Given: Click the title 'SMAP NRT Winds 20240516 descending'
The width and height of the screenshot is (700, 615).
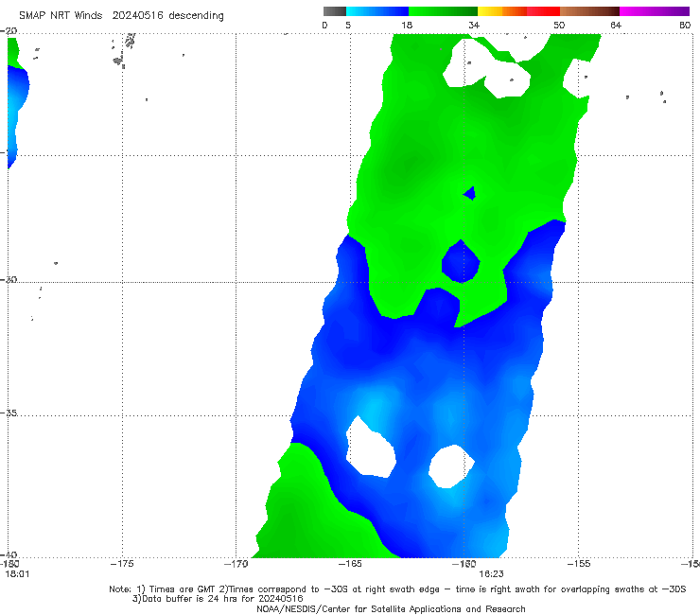Looking at the screenshot, I should (121, 15).
